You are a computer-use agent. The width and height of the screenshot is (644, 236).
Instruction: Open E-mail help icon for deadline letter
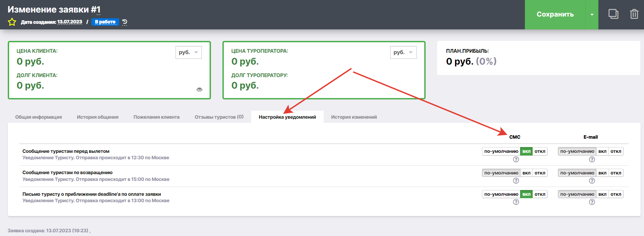point(592,202)
